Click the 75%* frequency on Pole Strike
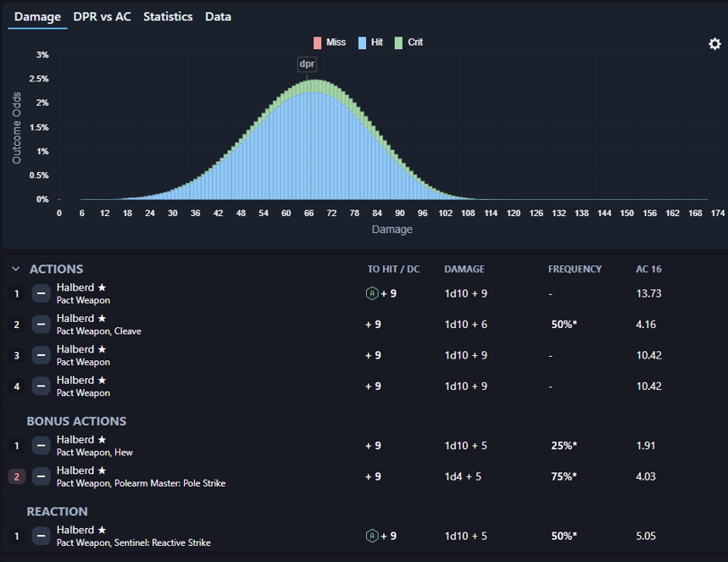Screen dimensions: 728x562 pos(564,476)
